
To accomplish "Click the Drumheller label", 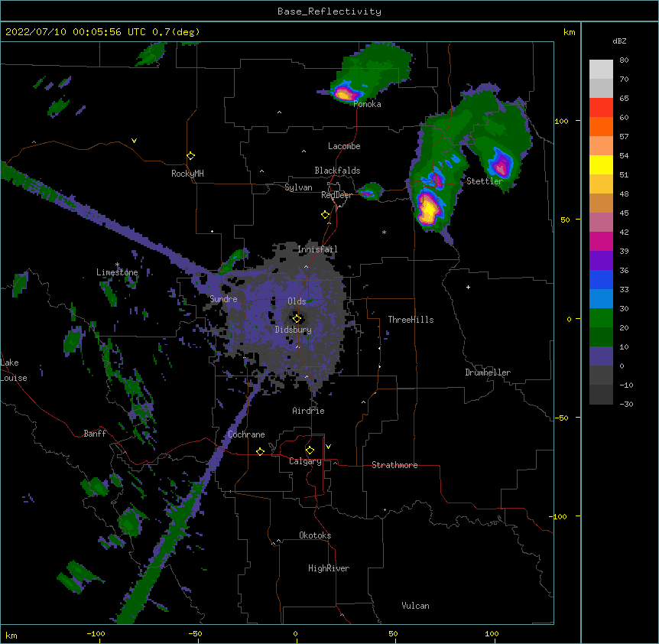I will pos(488,372).
